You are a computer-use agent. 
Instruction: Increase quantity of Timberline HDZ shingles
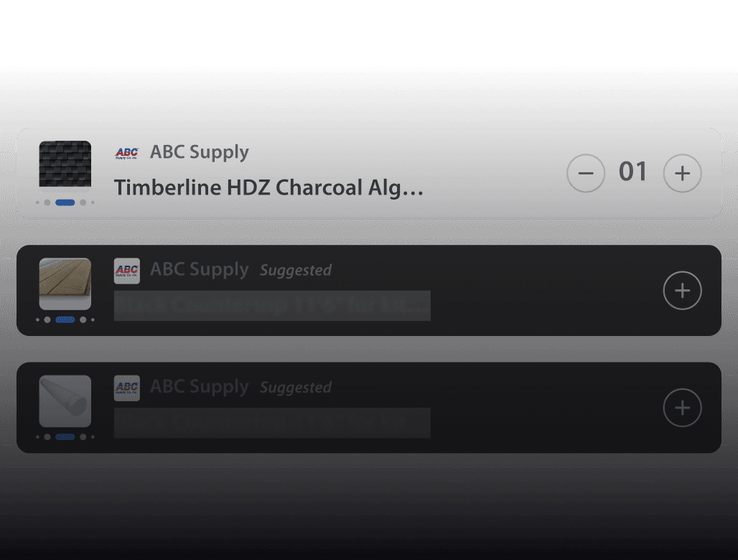coord(682,174)
